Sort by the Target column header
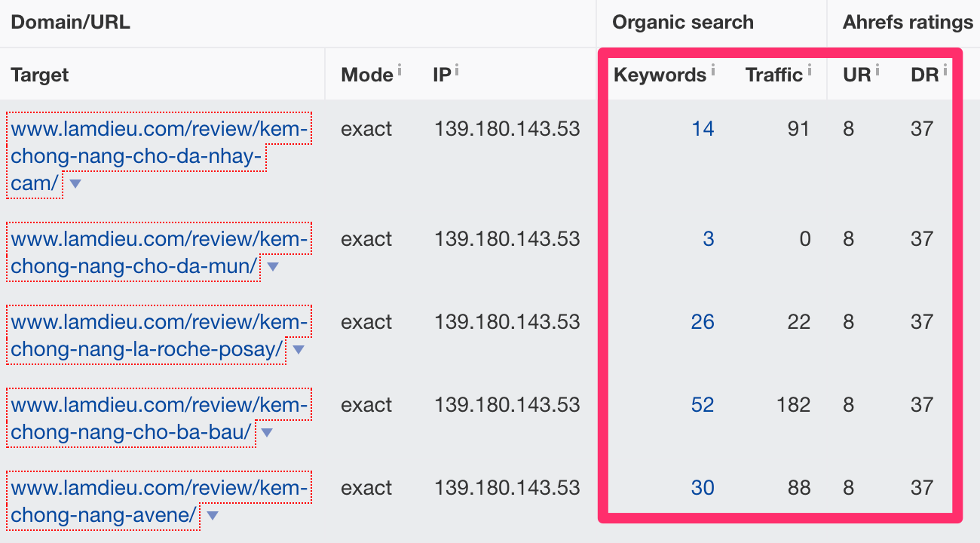Image resolution: width=980 pixels, height=543 pixels. coord(40,75)
